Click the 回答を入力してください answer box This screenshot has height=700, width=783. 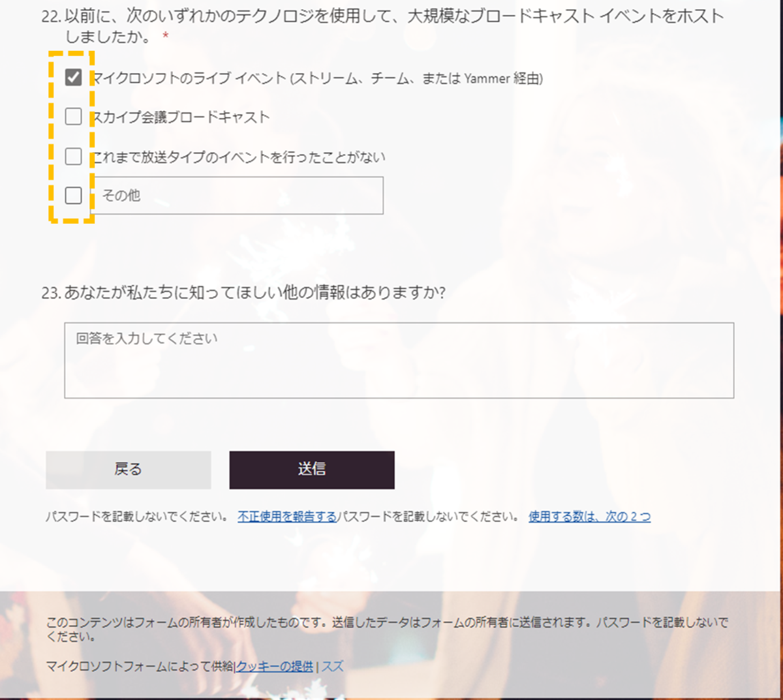tap(399, 360)
